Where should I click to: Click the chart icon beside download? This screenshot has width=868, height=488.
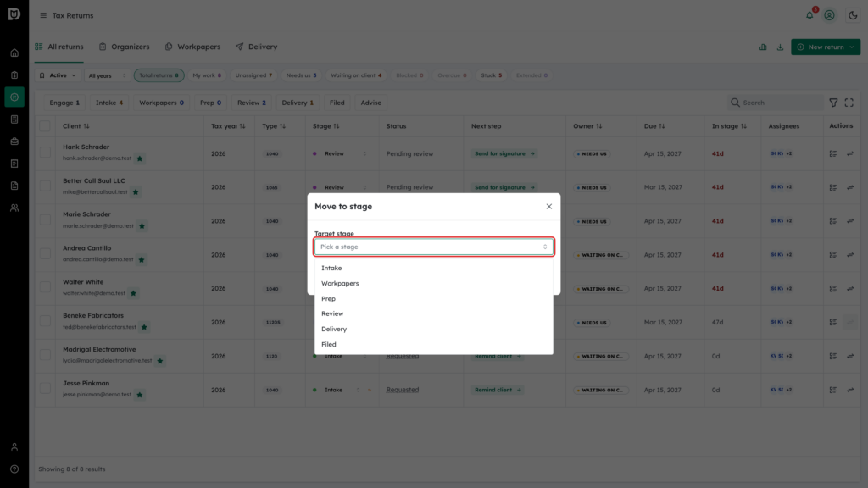tap(763, 47)
